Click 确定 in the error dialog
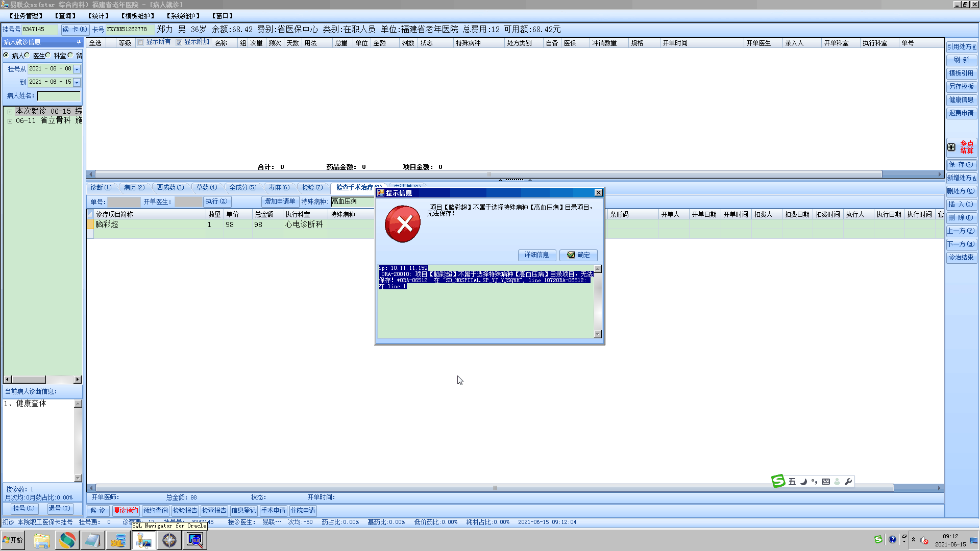 click(578, 255)
